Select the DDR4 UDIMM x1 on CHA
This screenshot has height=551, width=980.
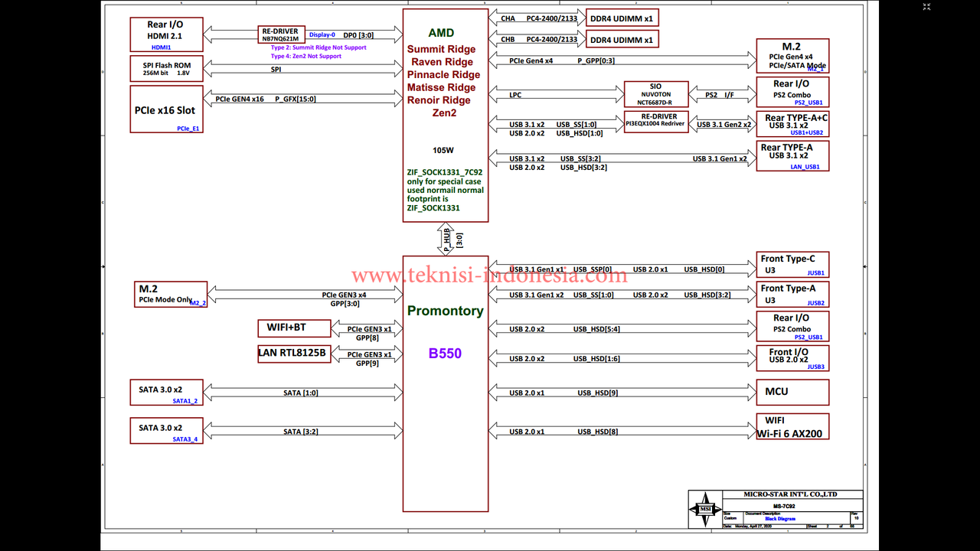pyautogui.click(x=622, y=18)
